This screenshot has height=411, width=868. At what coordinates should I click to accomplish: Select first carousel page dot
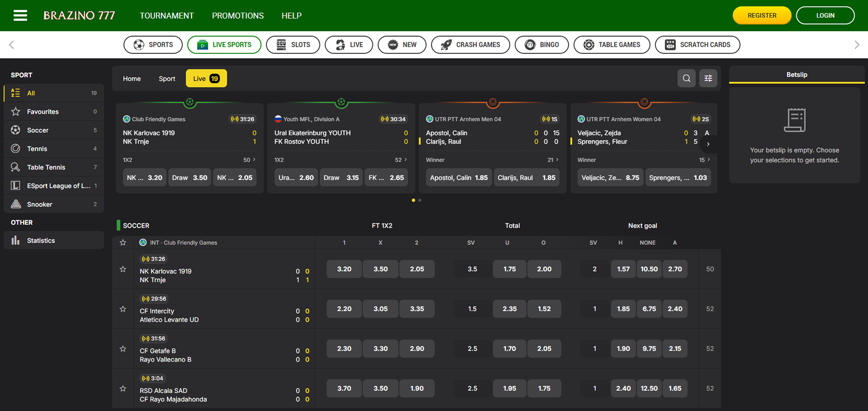tap(413, 200)
